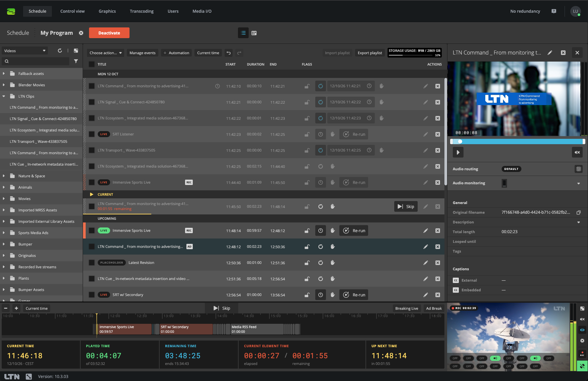Click preview player progress slider
The width and height of the screenshot is (588, 381).
(x=517, y=141)
